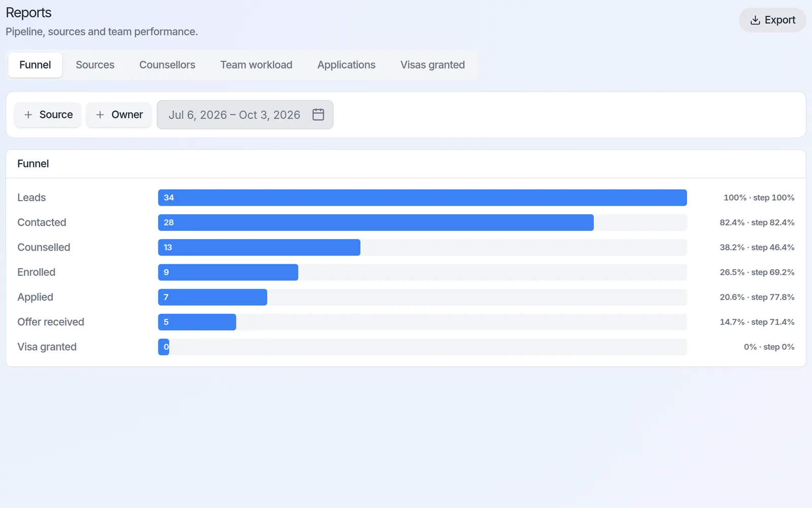Open the Visas granted tab
The width and height of the screenshot is (812, 508).
[x=432, y=65]
